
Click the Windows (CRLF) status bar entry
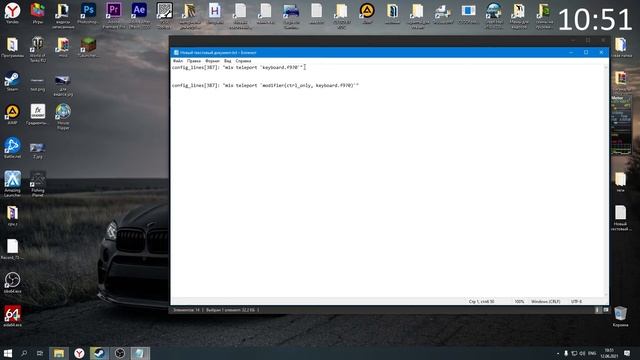pyautogui.click(x=546, y=301)
